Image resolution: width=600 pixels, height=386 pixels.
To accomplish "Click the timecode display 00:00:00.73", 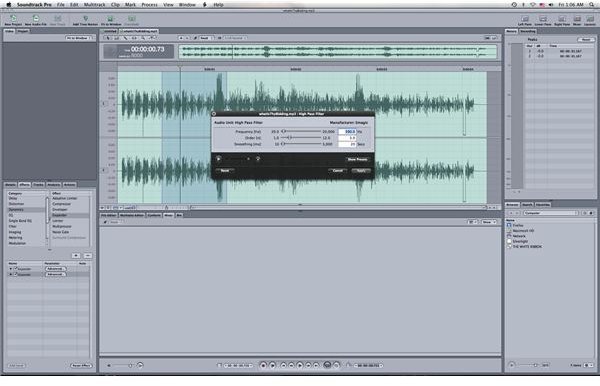I will click(x=147, y=49).
